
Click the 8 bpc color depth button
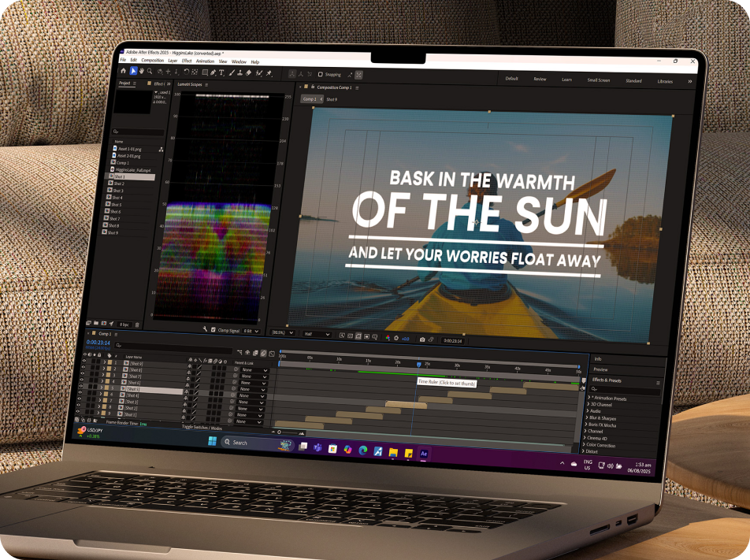pos(124,325)
